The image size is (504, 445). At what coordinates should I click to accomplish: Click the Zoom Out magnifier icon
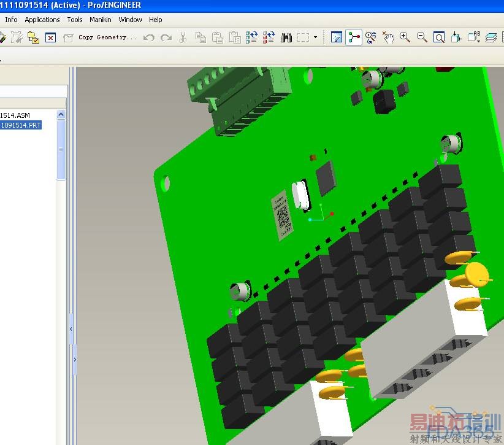point(422,37)
